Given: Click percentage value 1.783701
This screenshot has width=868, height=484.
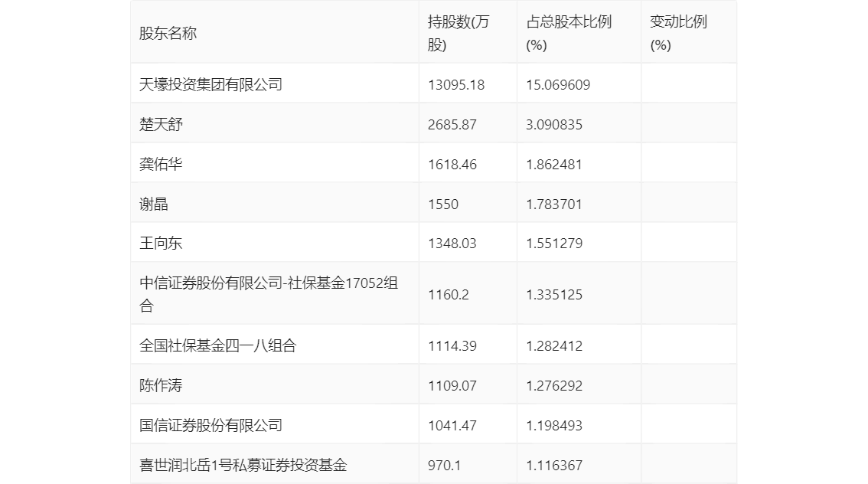Looking at the screenshot, I should 554,204.
